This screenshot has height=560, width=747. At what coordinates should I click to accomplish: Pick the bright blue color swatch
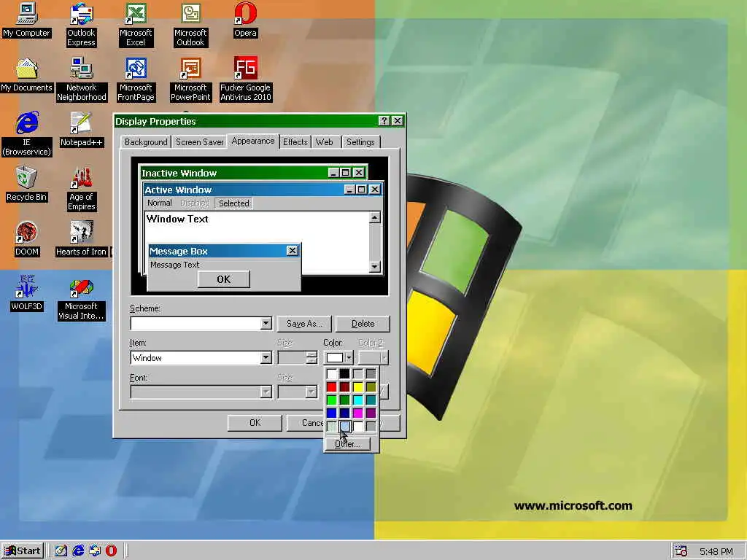[x=332, y=413]
